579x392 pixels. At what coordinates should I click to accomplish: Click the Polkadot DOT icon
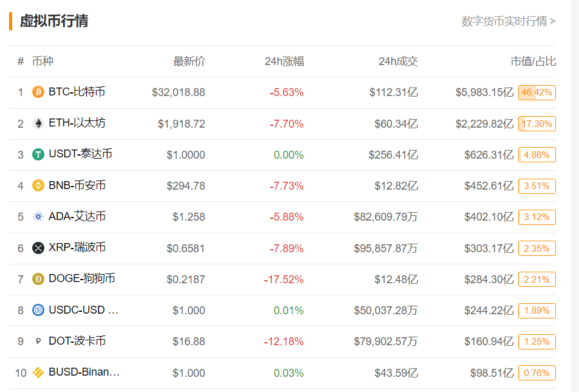tap(38, 342)
